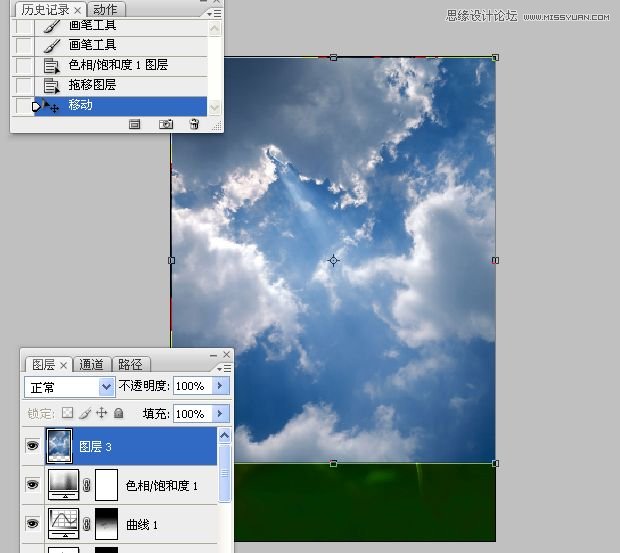This screenshot has width=620, height=553.
Task: Click the 不透明度 100% input field
Action: point(193,385)
